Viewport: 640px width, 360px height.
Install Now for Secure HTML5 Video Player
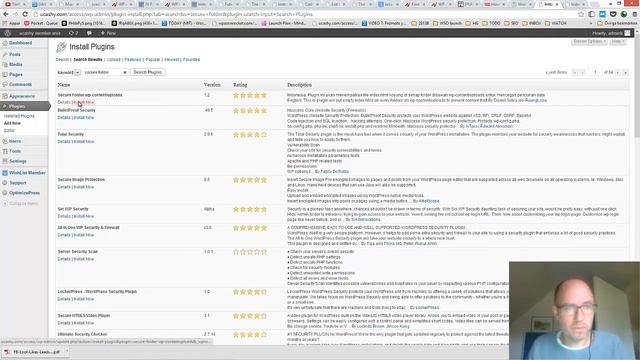tap(84, 323)
